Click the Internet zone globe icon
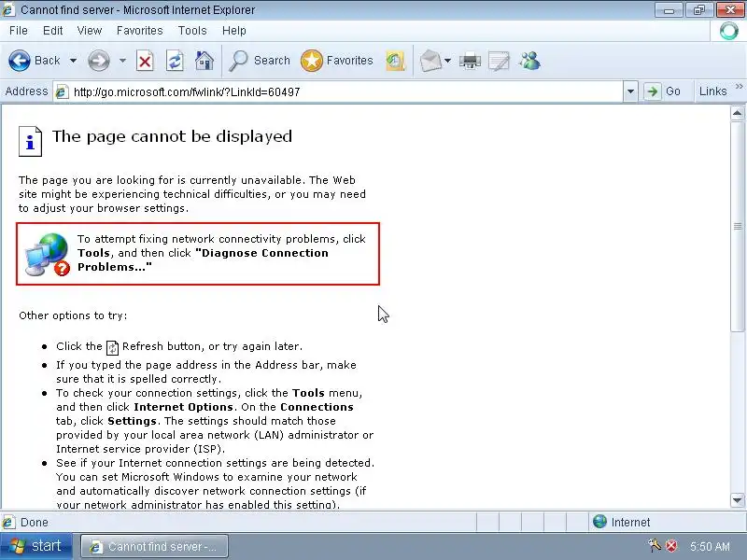747x560 pixels. pyautogui.click(x=599, y=522)
